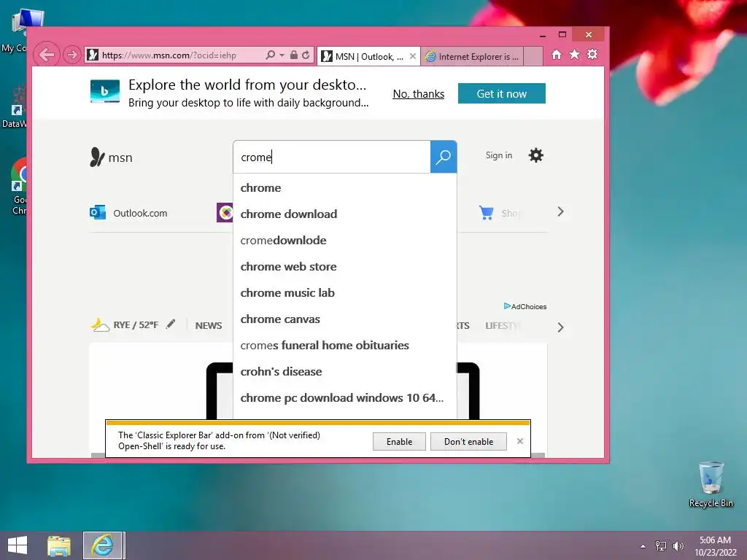The height and width of the screenshot is (560, 747).
Task: Edit weather location with the pencil icon
Action: point(171,324)
